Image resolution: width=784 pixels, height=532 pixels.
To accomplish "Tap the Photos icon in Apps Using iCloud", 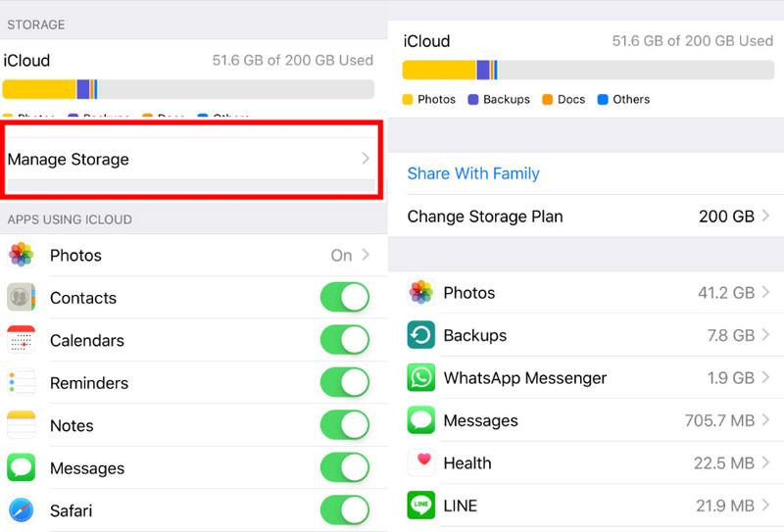I will 22,255.
